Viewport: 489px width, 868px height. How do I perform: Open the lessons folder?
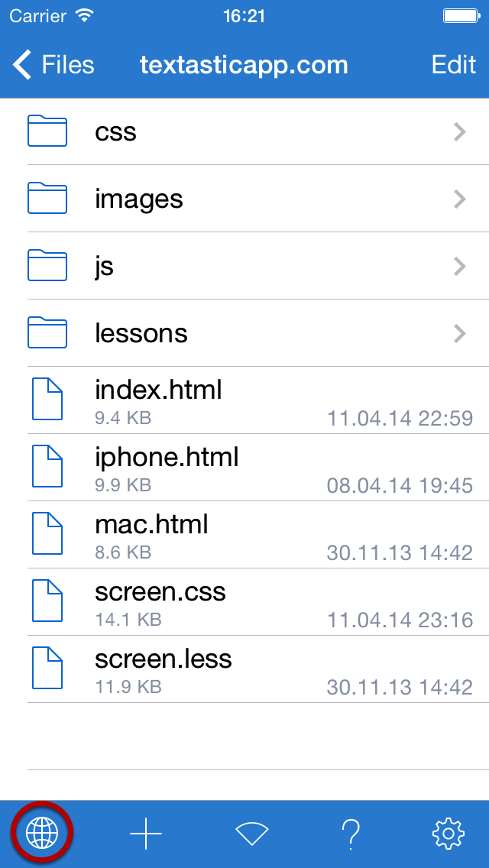tap(244, 333)
